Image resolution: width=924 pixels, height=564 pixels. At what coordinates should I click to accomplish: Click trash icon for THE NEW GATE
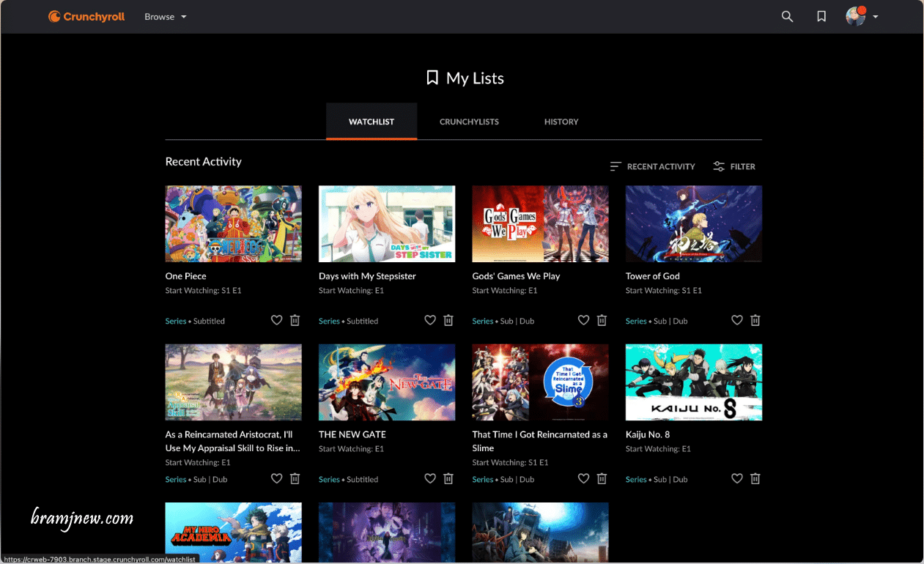click(x=448, y=478)
